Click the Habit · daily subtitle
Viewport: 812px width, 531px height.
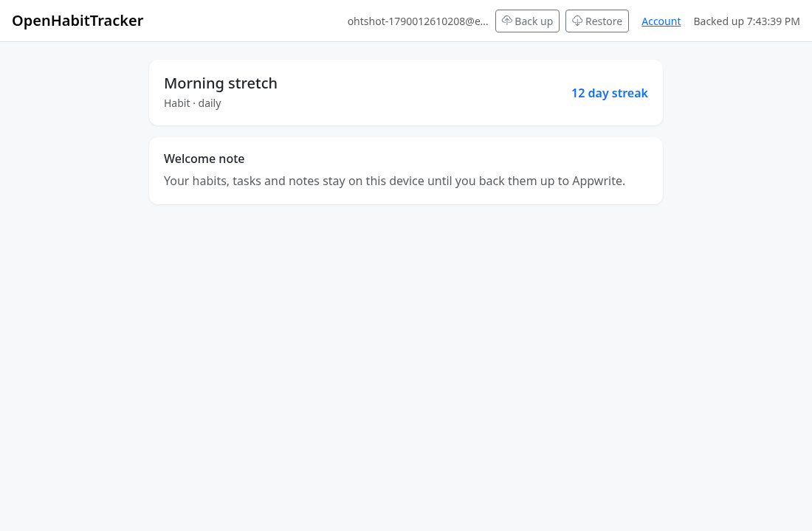193,103
